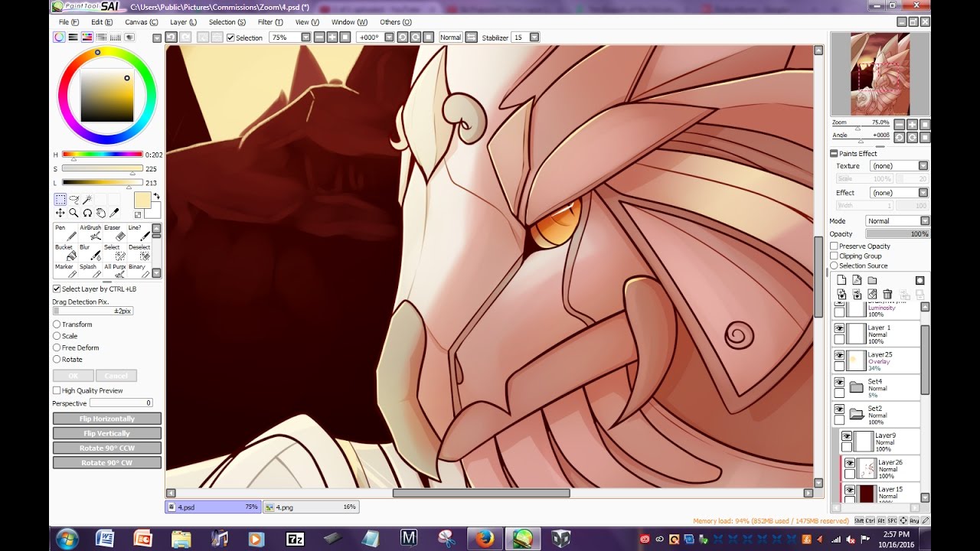Screen dimensions: 980x551
Task: Activate the rectangular selection tool
Action: tap(60, 199)
